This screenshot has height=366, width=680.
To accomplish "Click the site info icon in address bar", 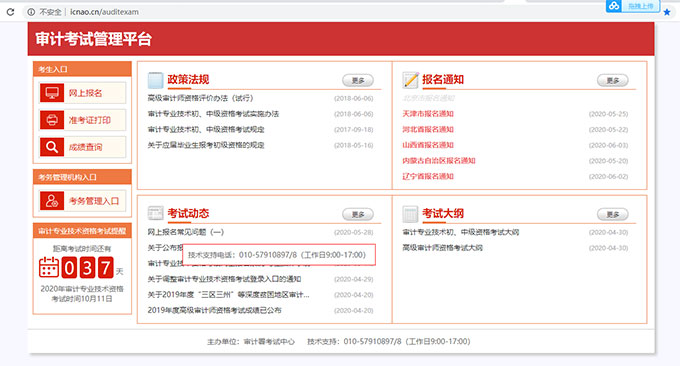I will 31,12.
